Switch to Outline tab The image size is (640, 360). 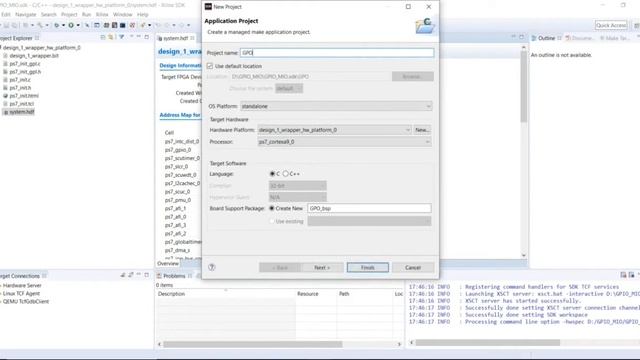click(x=546, y=38)
